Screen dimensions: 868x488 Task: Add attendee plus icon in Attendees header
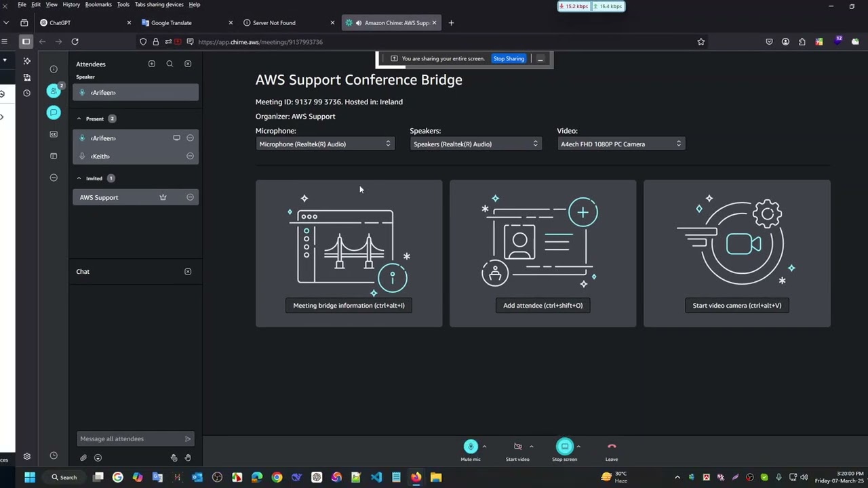[x=152, y=64]
